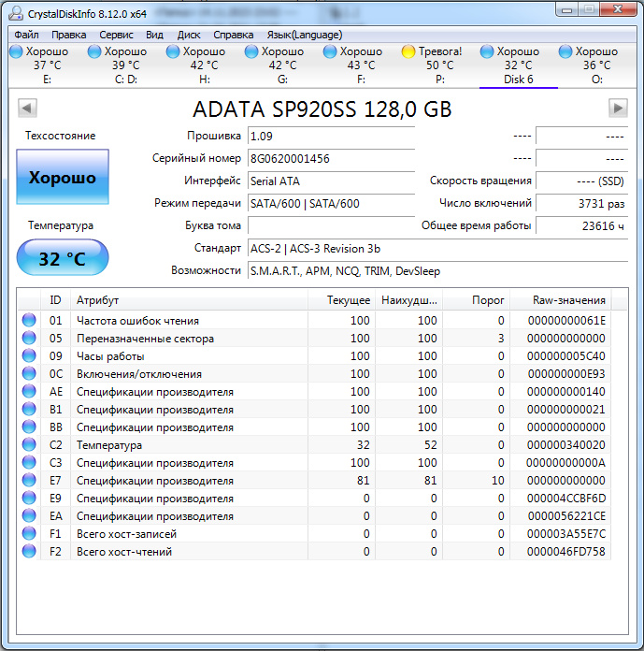Screen dimensions: 644x651
Task: Click status orb next to Temperature attribute C2
Action: 29,445
